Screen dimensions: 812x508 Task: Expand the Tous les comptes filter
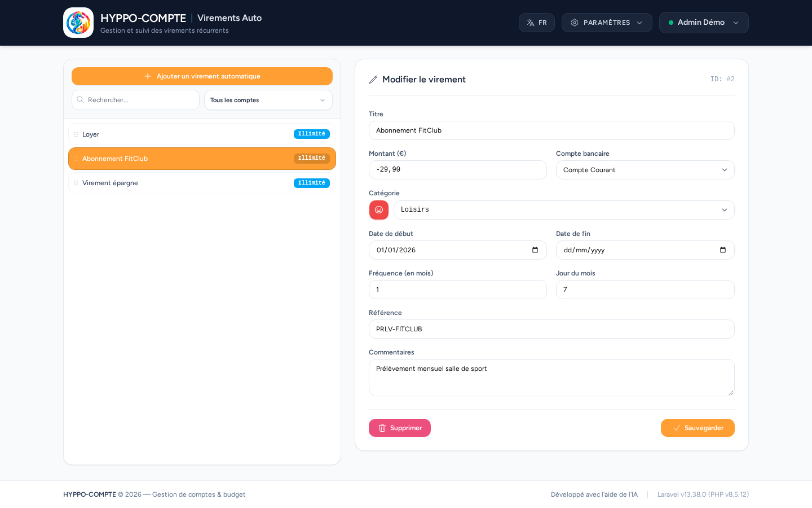(268, 100)
